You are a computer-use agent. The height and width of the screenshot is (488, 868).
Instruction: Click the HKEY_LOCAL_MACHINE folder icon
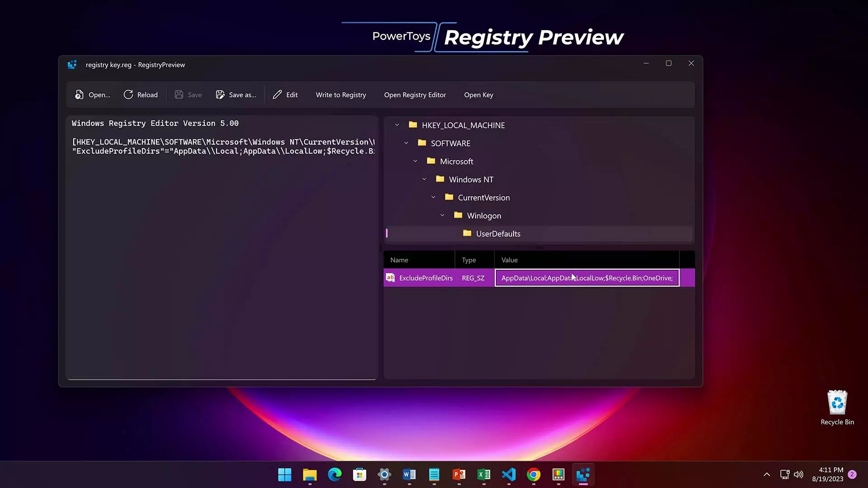tap(413, 125)
